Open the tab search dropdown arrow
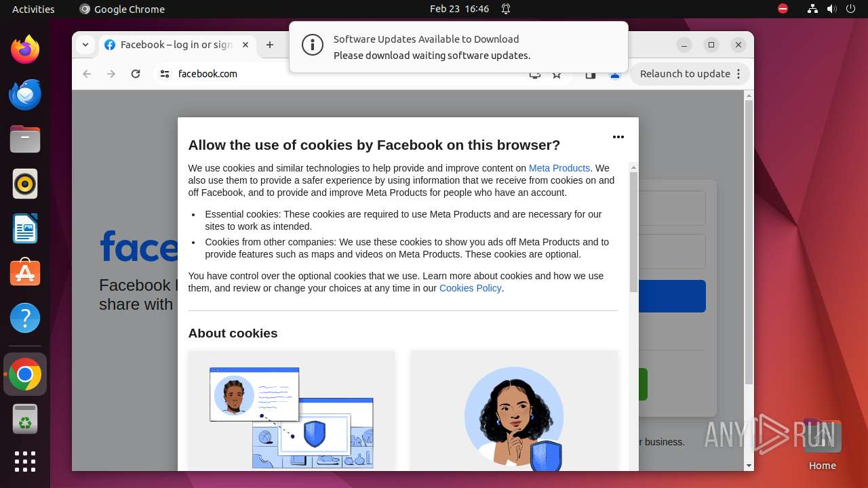This screenshot has height=488, width=868. pos(85,45)
